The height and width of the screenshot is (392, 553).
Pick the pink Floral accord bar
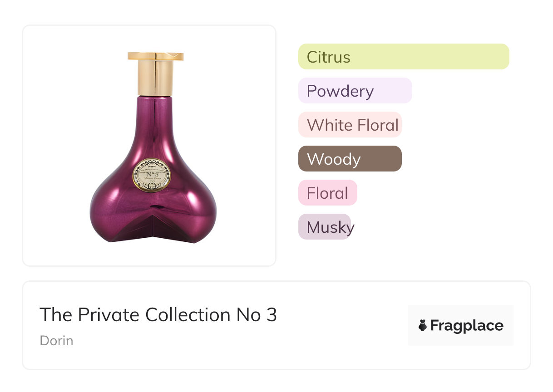point(327,193)
